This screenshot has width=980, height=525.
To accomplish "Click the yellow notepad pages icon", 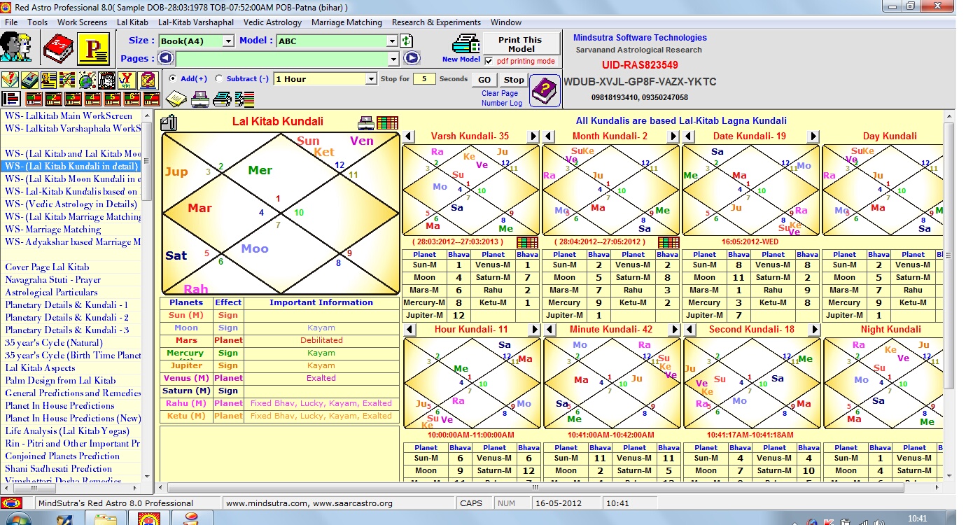I will click(x=176, y=99).
